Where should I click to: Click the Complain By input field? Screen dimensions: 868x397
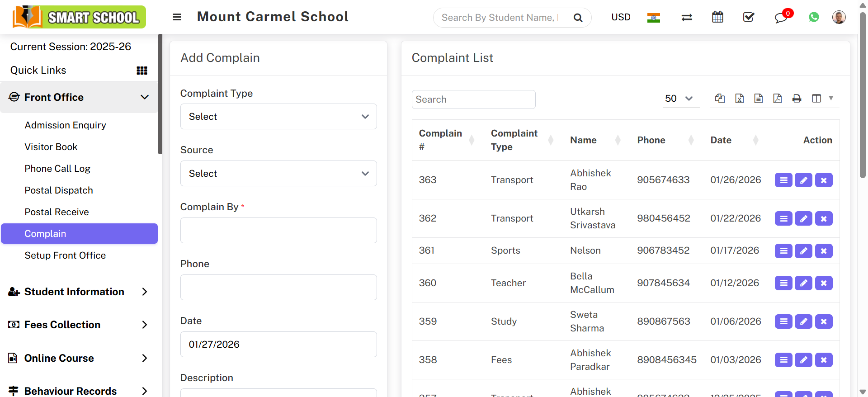(278, 231)
